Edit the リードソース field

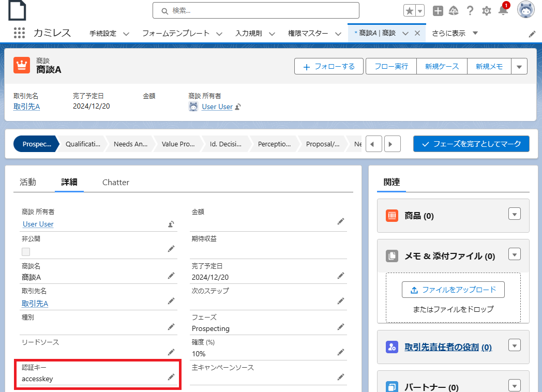click(x=171, y=352)
